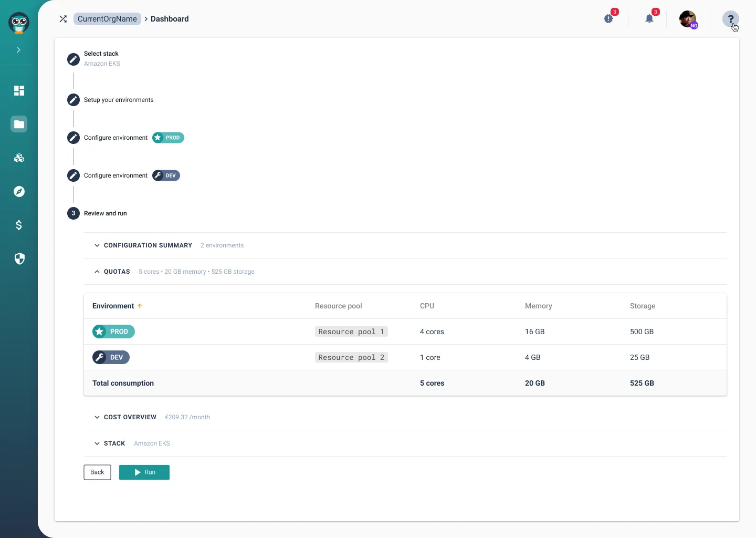Viewport: 756px width, 538px height.
Task: Edit Configure environment DEV step pencil icon
Action: (x=73, y=175)
